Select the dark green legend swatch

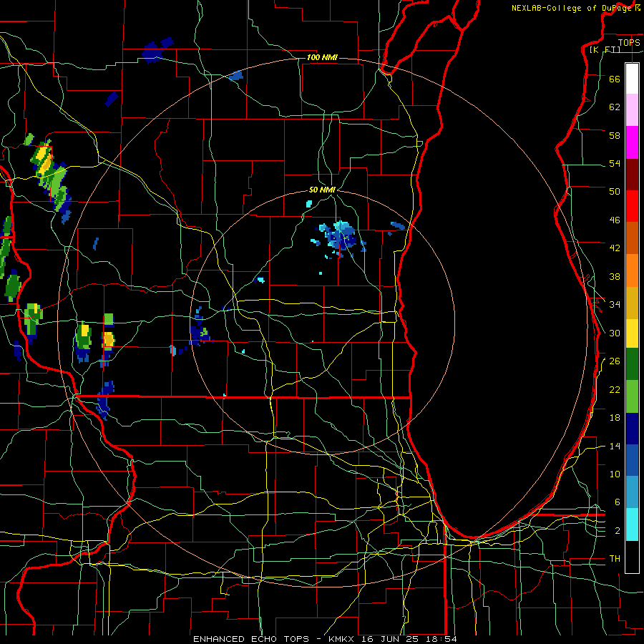click(x=632, y=364)
